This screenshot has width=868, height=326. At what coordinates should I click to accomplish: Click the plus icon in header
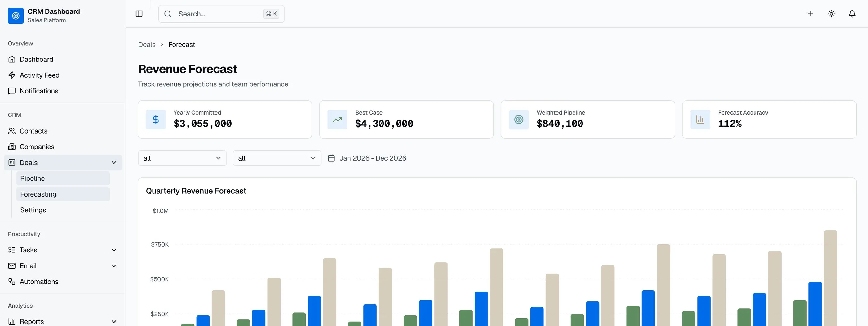pos(811,14)
